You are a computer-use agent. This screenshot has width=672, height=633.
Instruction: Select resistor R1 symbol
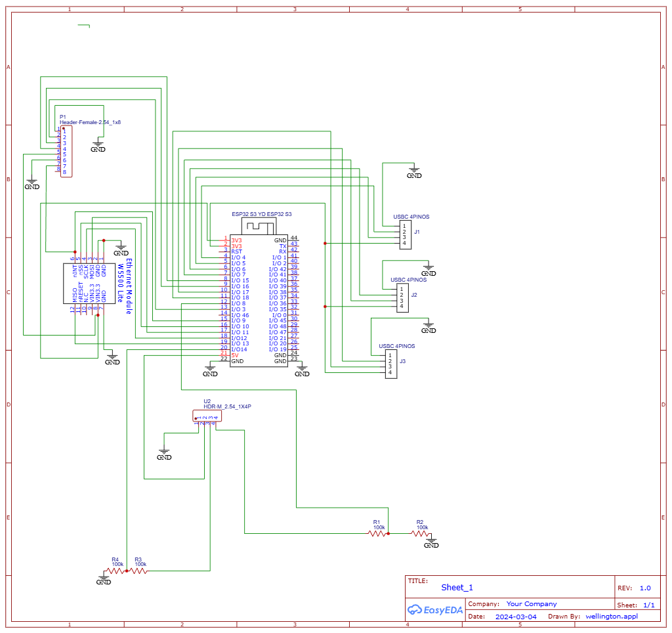point(377,533)
